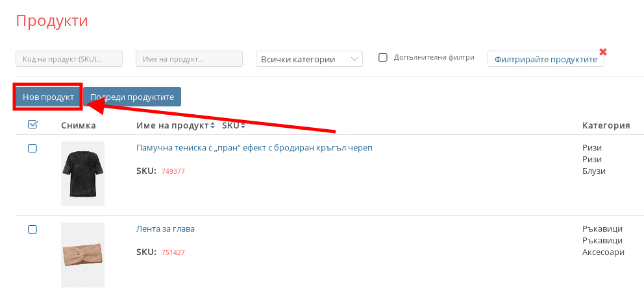Focus the Код на продукт (SKU) field
644x292 pixels.
point(69,59)
